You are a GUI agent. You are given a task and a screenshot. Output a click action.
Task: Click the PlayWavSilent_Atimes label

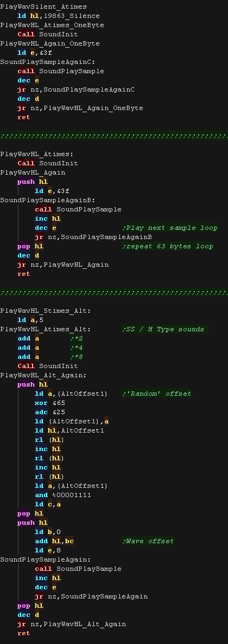(x=43, y=7)
